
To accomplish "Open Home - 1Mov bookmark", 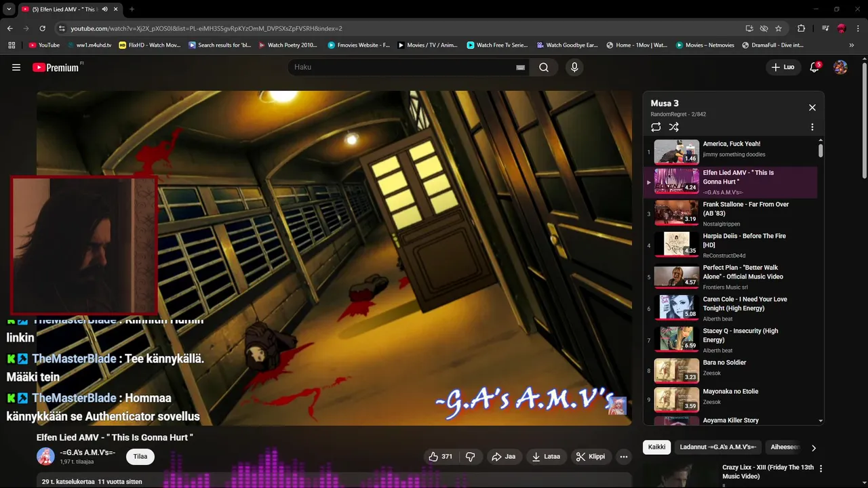I will click(x=637, y=45).
